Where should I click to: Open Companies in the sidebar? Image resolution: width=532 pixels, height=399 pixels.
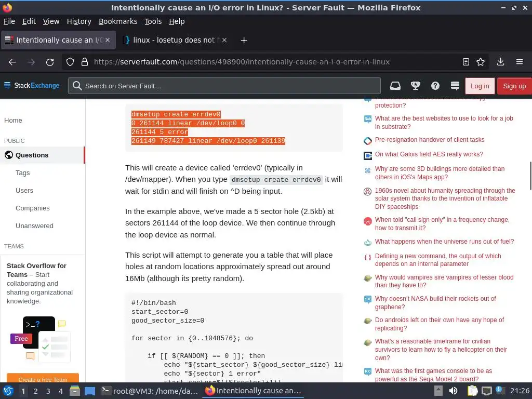[x=33, y=208]
